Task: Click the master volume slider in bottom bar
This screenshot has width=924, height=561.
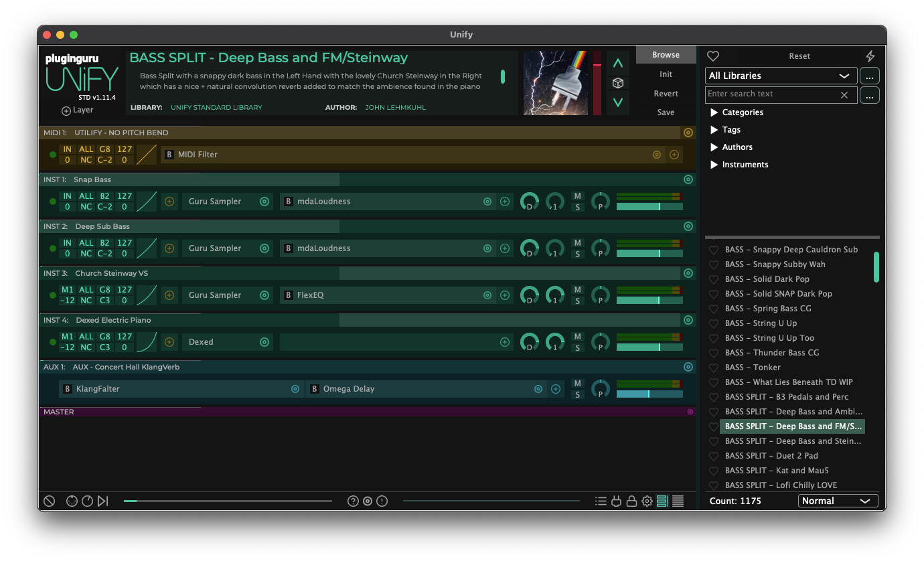Action: (x=228, y=501)
